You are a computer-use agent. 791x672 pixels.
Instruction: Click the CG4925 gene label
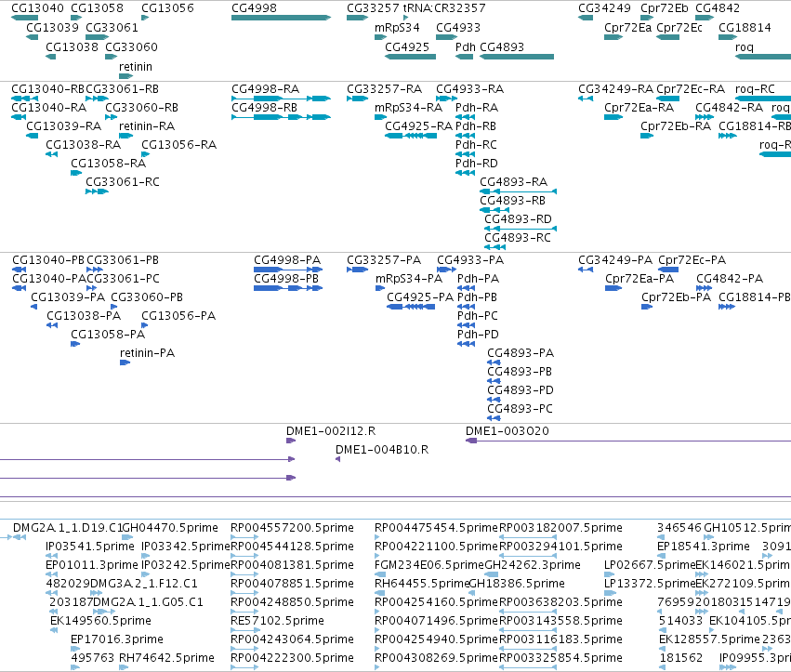point(406,46)
